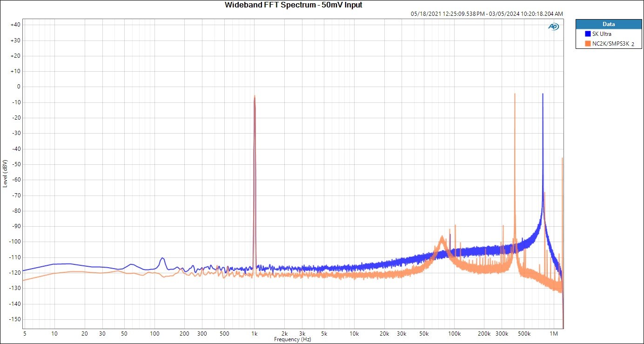Viewport: 644px width, 344px height.
Task: Click the orange hump near 75 kHz
Action: coord(442,237)
